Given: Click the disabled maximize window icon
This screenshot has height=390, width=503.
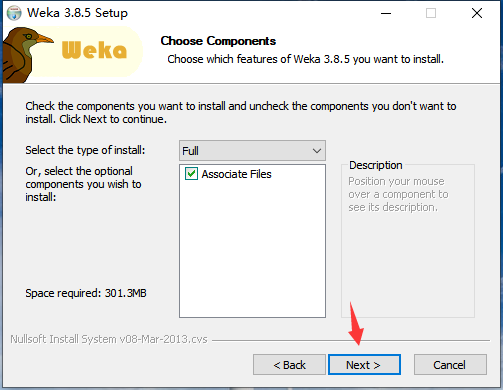Looking at the screenshot, I should [431, 13].
